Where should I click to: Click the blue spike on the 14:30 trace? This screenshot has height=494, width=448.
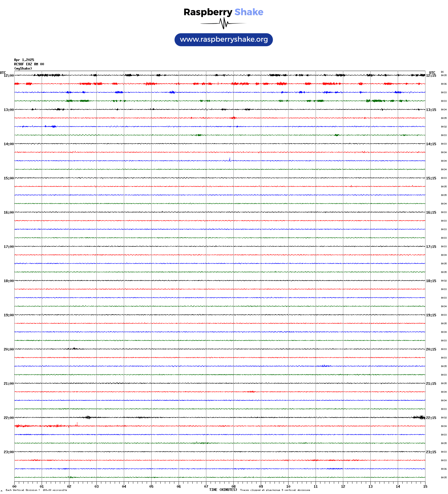[230, 159]
